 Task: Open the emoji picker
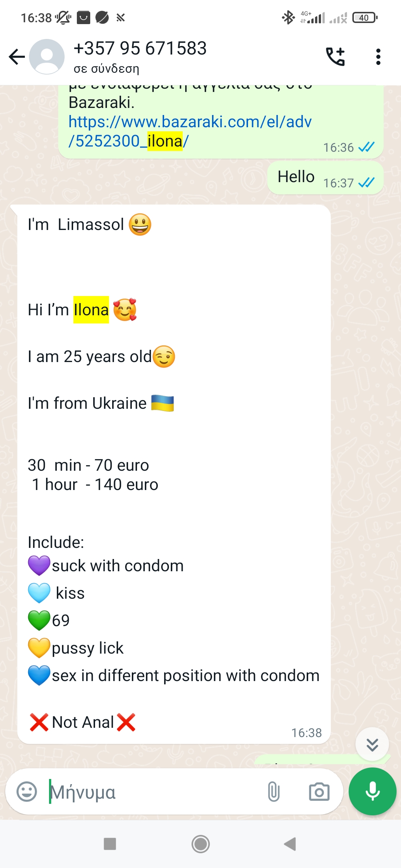coord(27,792)
